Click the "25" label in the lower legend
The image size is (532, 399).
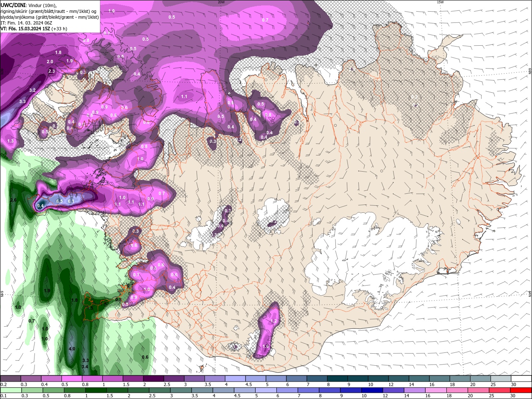pyautogui.click(x=492, y=397)
